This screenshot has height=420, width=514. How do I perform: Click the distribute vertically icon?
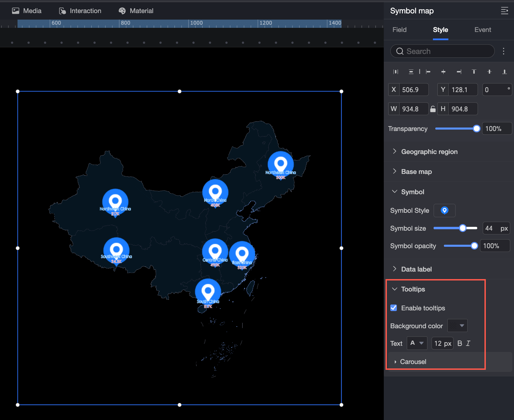pyautogui.click(x=411, y=71)
